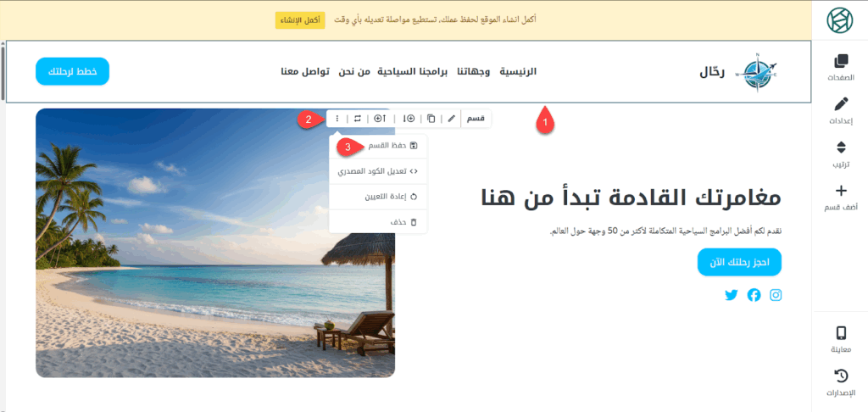This screenshot has height=412, width=868.
Task: Click the duplicate section icon in toolbar
Action: tap(431, 119)
